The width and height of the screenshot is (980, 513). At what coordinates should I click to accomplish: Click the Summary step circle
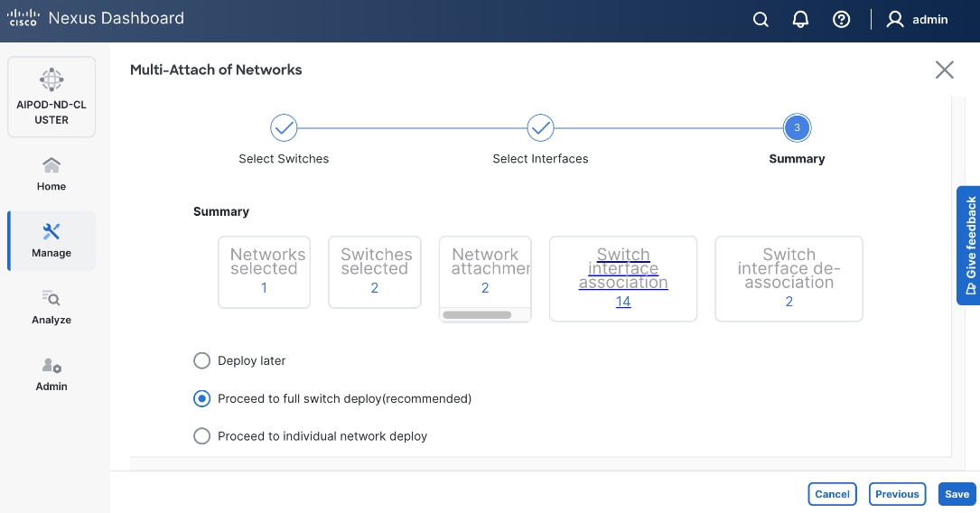[x=797, y=128]
